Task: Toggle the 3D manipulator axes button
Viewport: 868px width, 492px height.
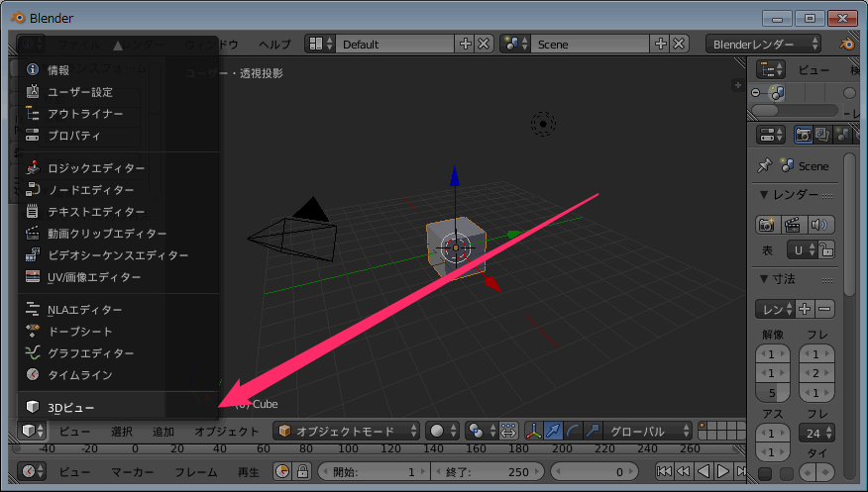Action: pos(534,431)
